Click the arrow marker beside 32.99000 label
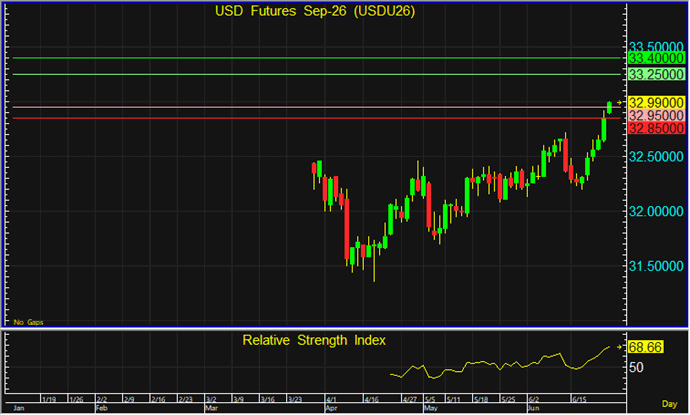 tap(619, 103)
